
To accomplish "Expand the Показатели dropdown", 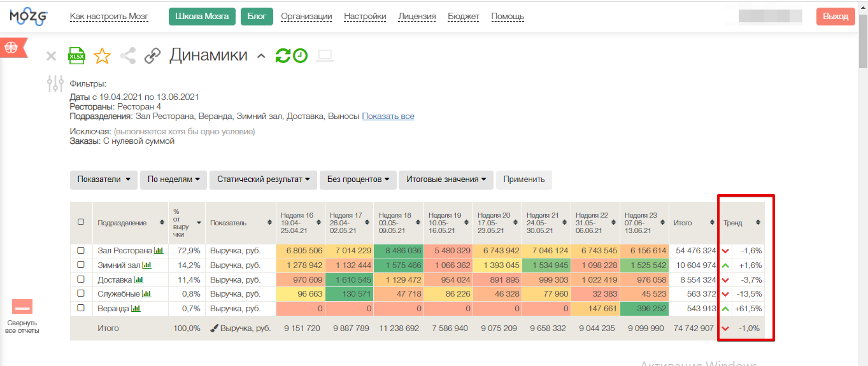I will coord(104,179).
